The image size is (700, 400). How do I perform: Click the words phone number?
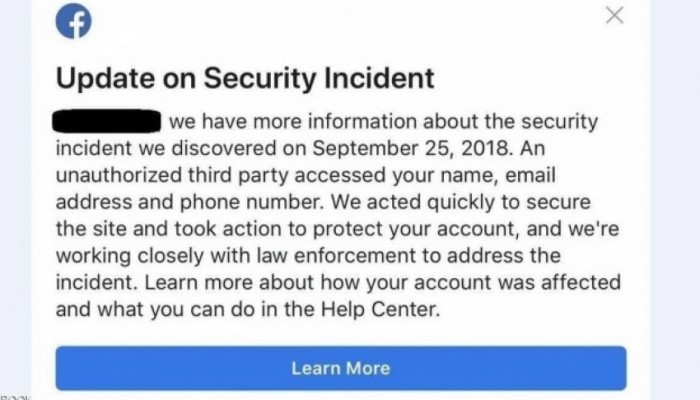(251, 202)
